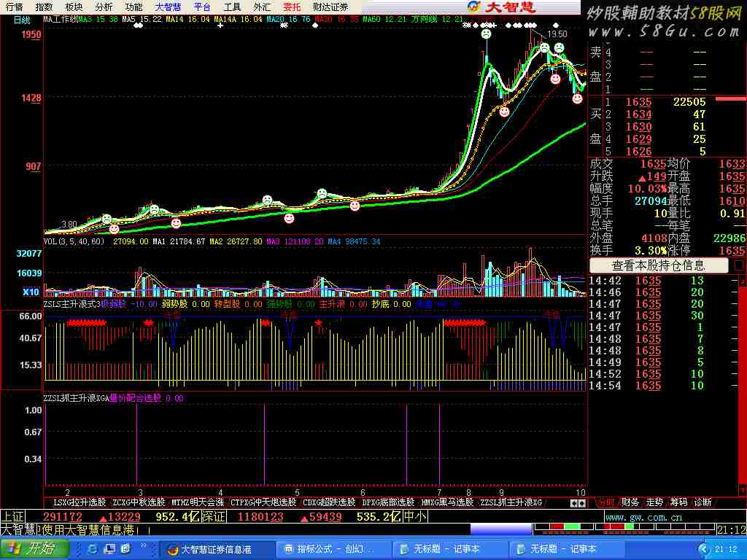Click the 19.50 high price label

pyautogui.click(x=557, y=34)
